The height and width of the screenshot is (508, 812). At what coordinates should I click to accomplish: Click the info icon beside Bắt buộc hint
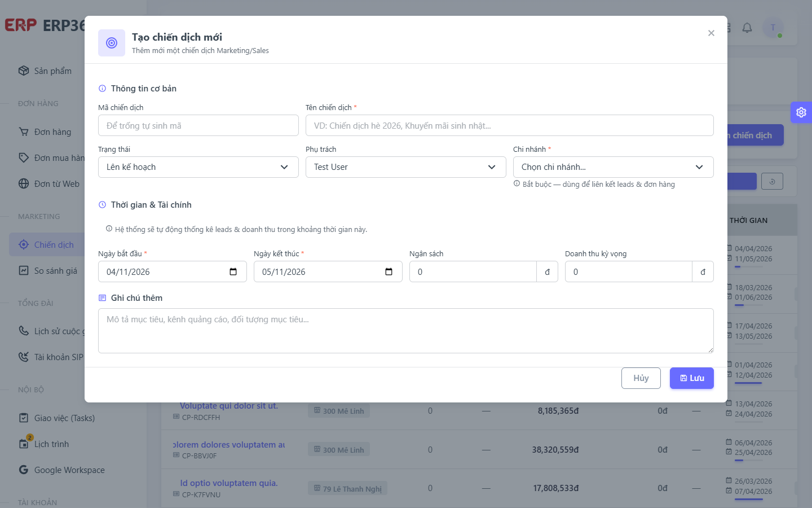517,183
